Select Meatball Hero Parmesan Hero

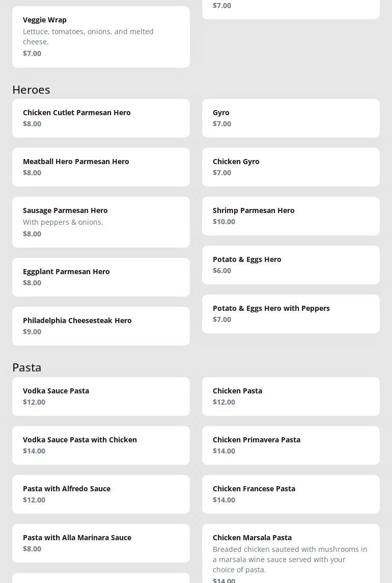(x=101, y=167)
